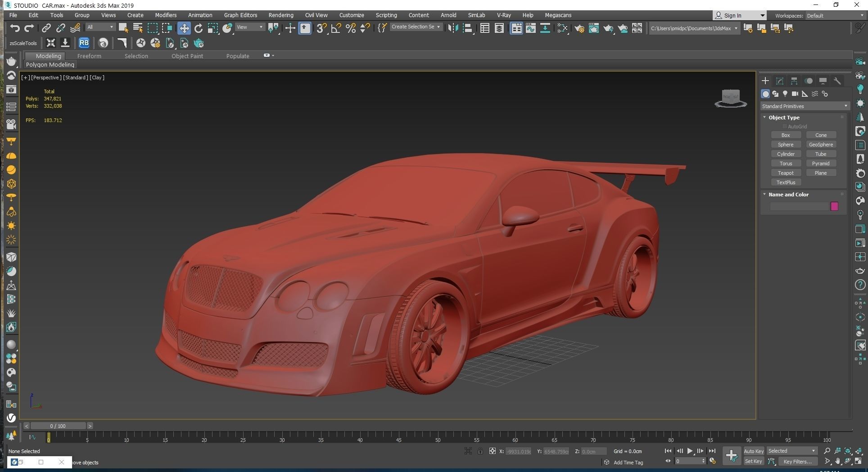Switch to the Freeform ribbon tab
The image size is (868, 472).
(89, 56)
